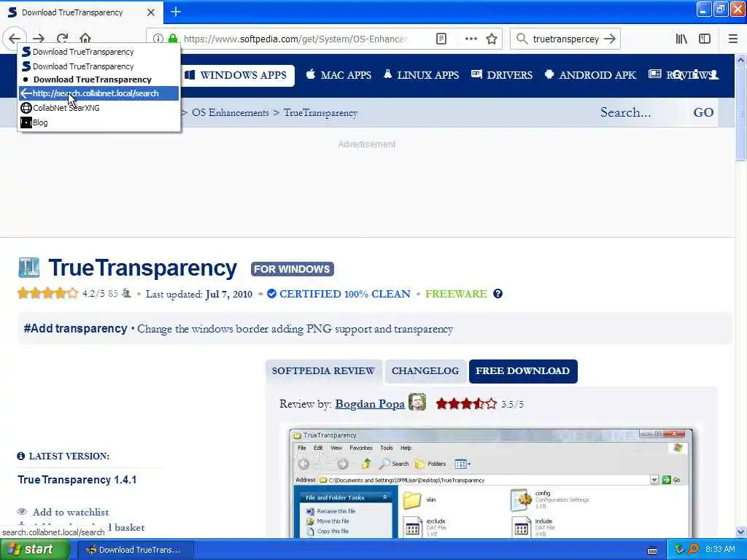The image size is (747, 560).
Task: Choose second Download TrueTransparency history entry
Action: click(98, 66)
